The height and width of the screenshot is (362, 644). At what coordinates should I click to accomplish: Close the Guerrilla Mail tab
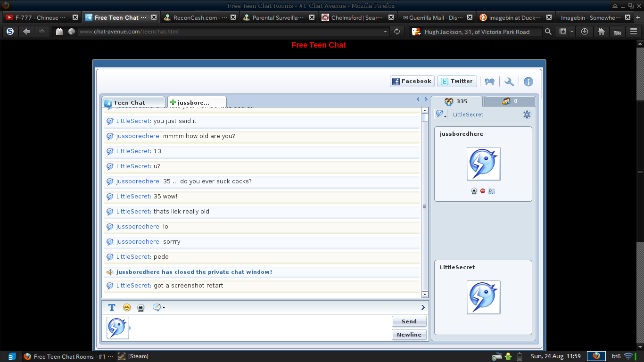(x=470, y=17)
